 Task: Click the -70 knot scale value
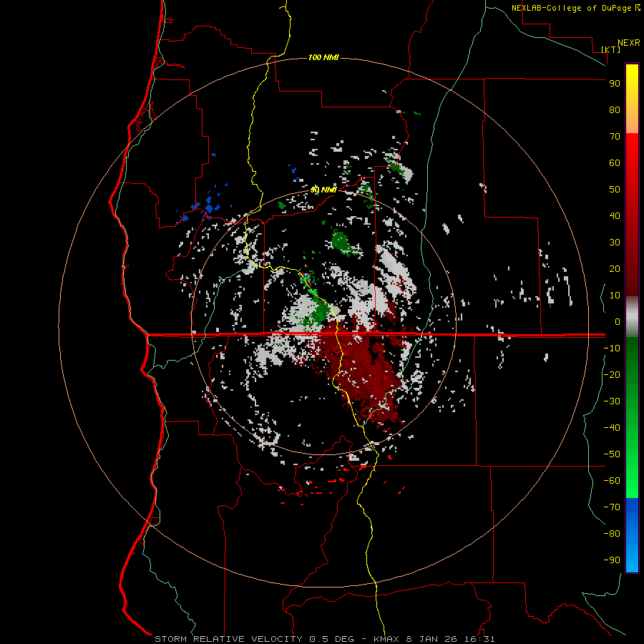[612, 507]
